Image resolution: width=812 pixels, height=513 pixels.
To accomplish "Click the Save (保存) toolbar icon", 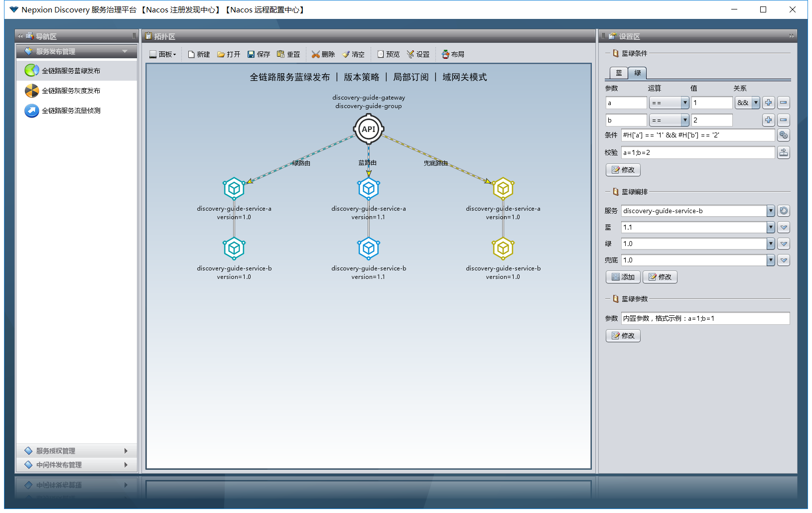I will pos(251,54).
